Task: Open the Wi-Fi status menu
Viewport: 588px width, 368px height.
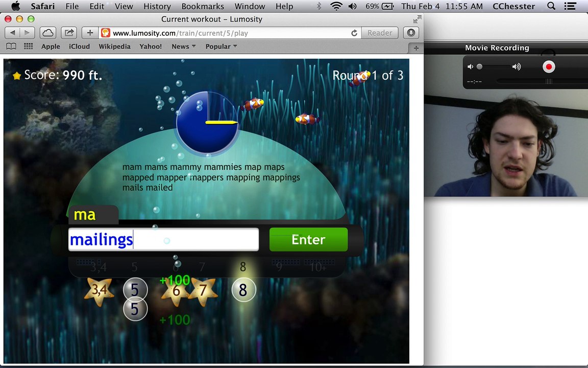Action: [x=336, y=6]
